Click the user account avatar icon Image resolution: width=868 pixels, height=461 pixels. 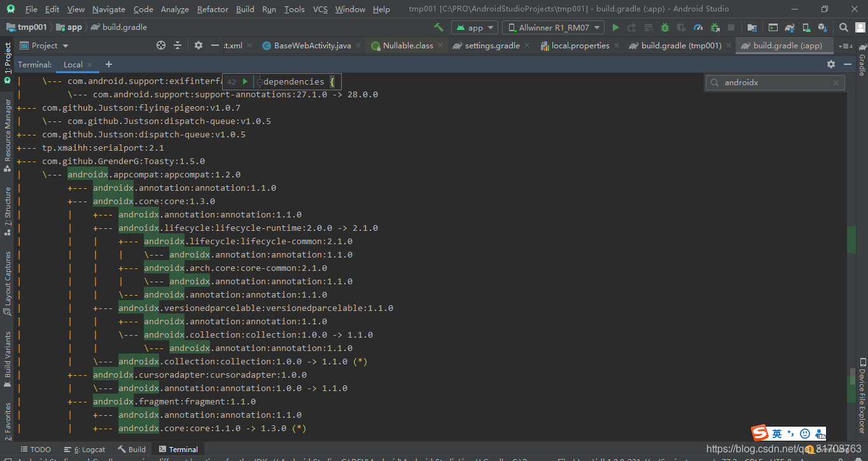pyautogui.click(x=859, y=27)
